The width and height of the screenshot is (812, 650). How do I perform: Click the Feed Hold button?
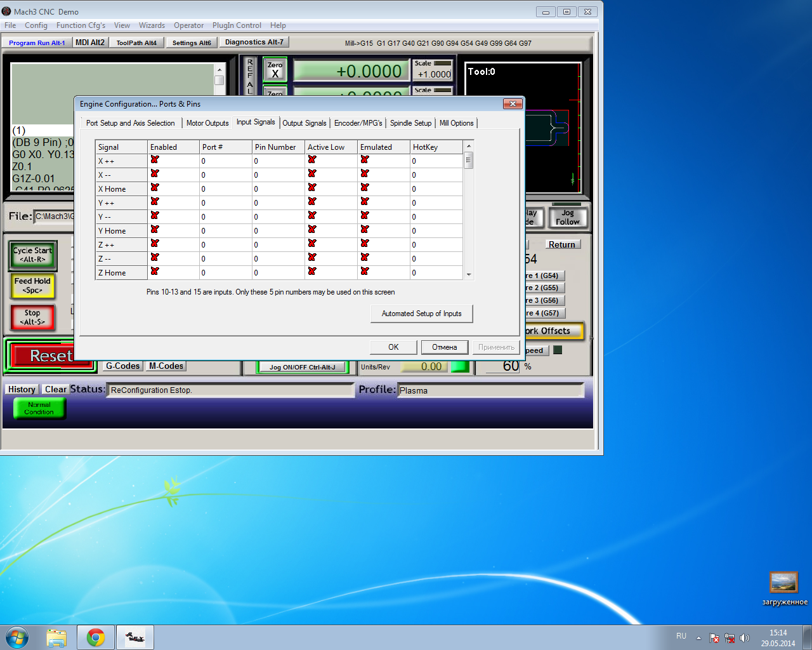32,286
